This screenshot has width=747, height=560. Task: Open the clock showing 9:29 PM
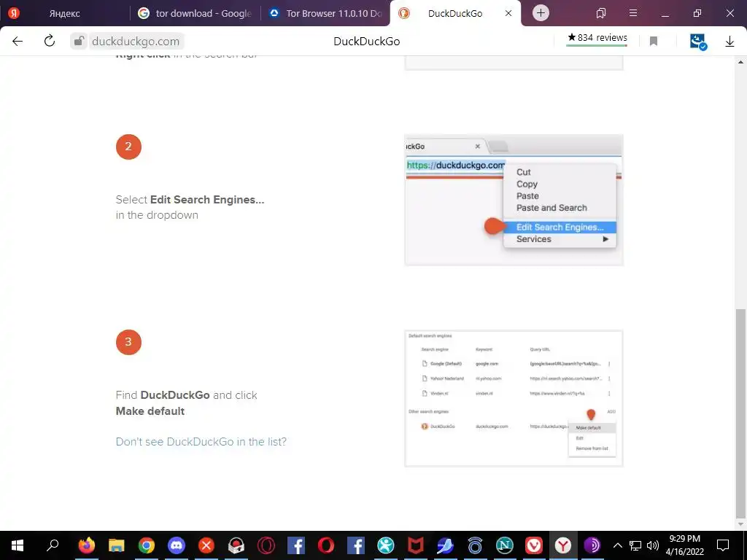click(x=684, y=545)
